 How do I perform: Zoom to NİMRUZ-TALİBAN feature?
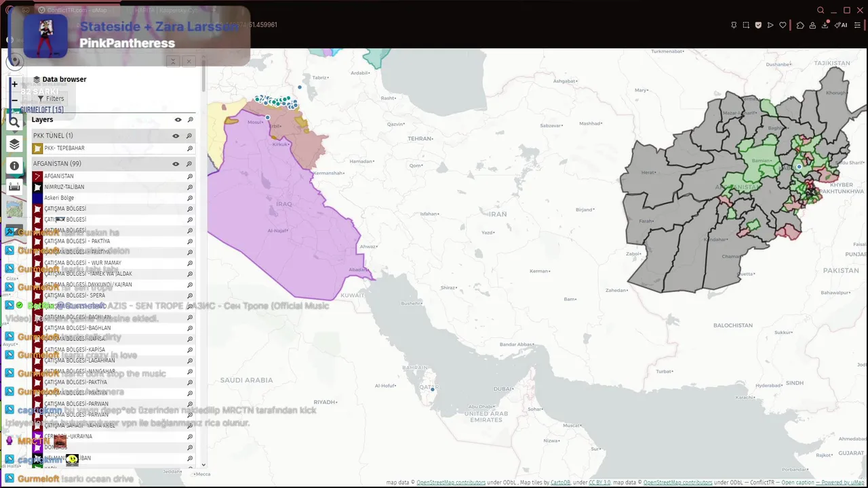click(190, 187)
